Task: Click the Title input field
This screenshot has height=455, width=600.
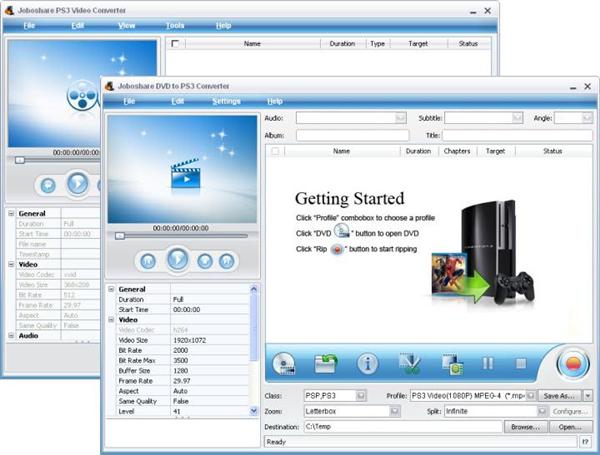Action: [517, 135]
